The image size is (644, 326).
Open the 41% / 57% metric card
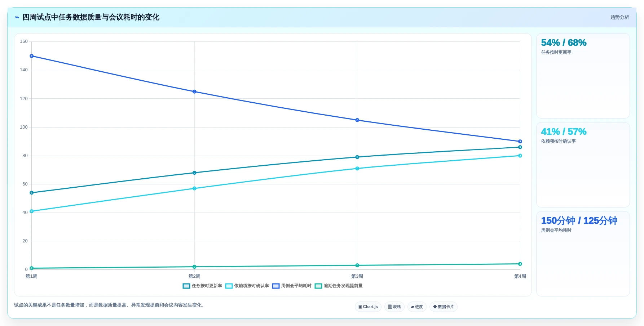pyautogui.click(x=583, y=165)
